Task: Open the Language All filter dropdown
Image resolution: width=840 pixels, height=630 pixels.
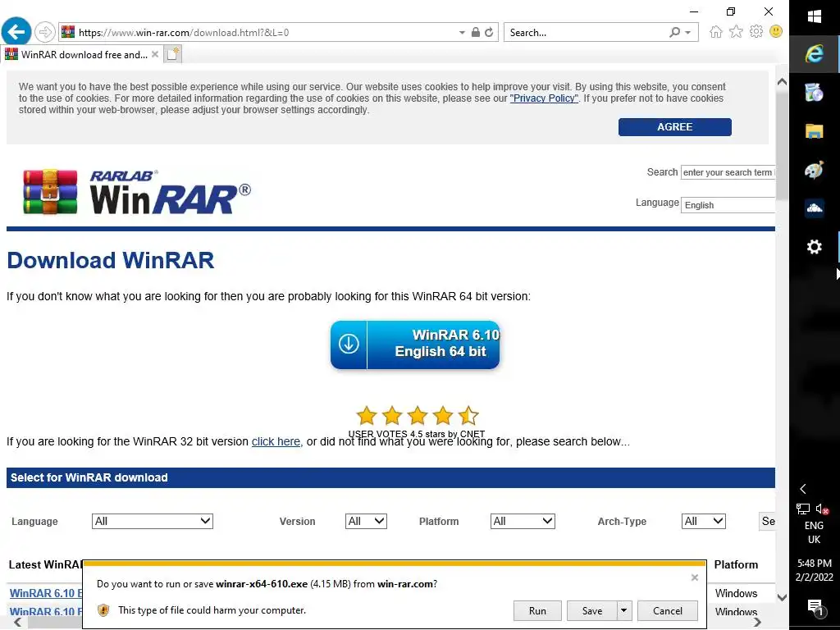Action: coord(153,521)
